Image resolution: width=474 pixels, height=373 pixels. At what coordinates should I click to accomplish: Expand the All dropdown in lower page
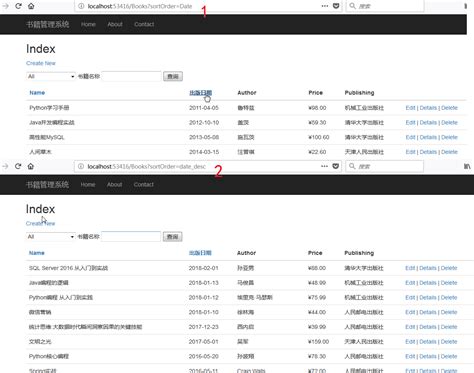coord(51,237)
